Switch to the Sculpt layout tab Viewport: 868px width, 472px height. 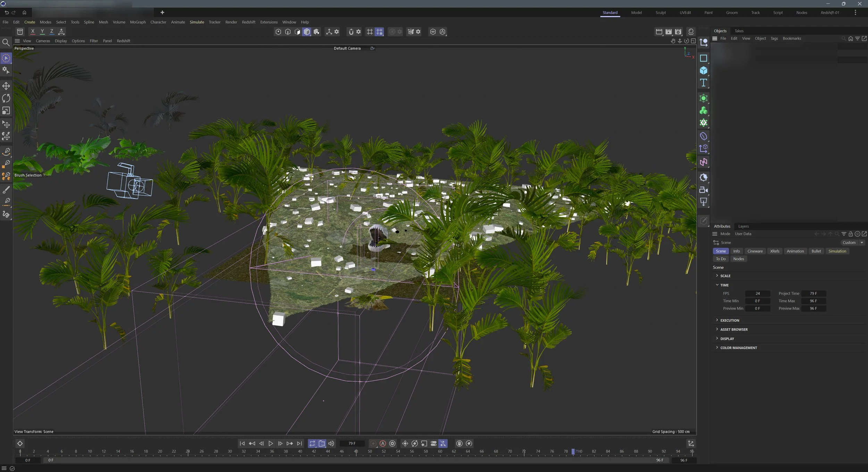[x=660, y=13]
